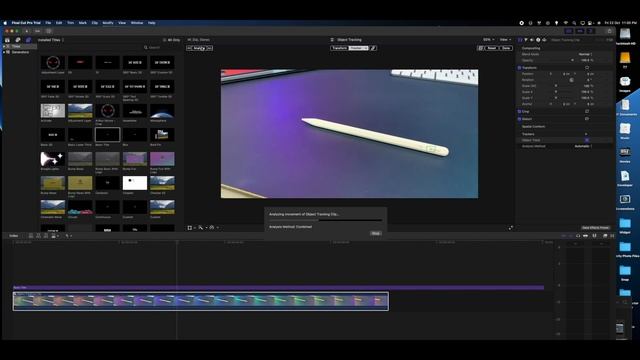Open the Apple menu
Screen dimensions: 640x360
5,23
